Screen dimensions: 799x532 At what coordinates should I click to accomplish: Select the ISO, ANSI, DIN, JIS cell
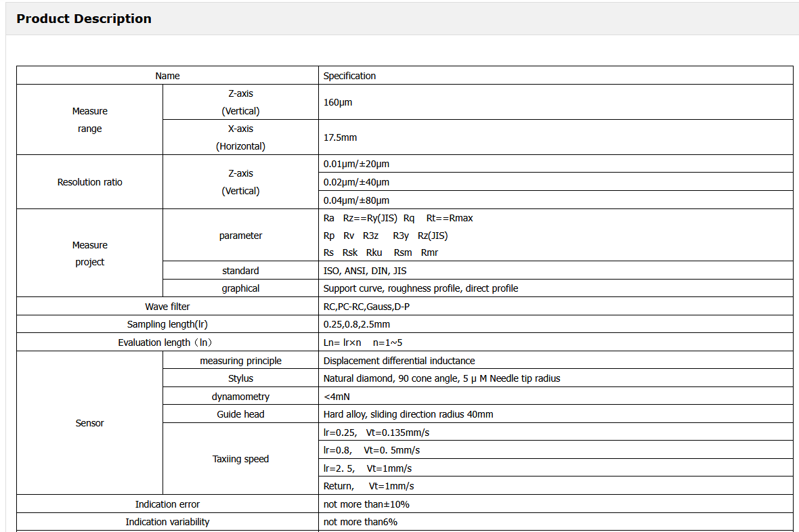coord(365,271)
